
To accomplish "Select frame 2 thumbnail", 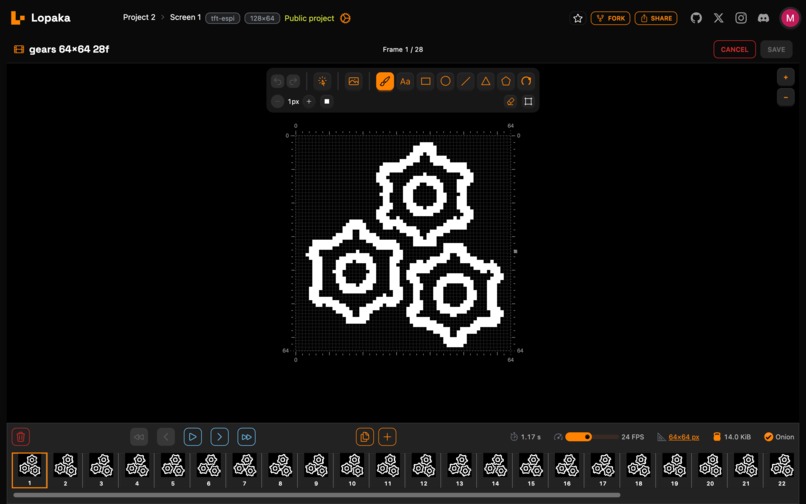I will tap(65, 470).
